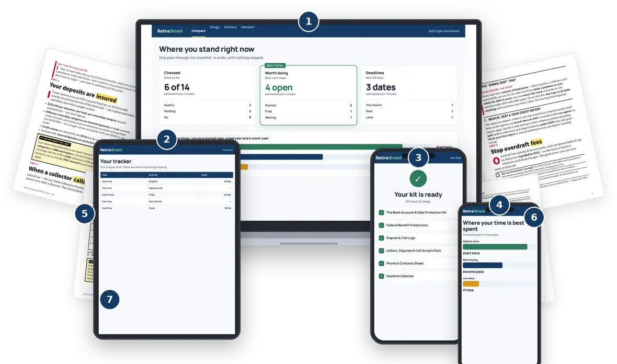This screenshot has width=617, height=364.
Task: Toggle Letters, Disputes & Call Scripts Pack checkbox
Action: pyautogui.click(x=381, y=251)
